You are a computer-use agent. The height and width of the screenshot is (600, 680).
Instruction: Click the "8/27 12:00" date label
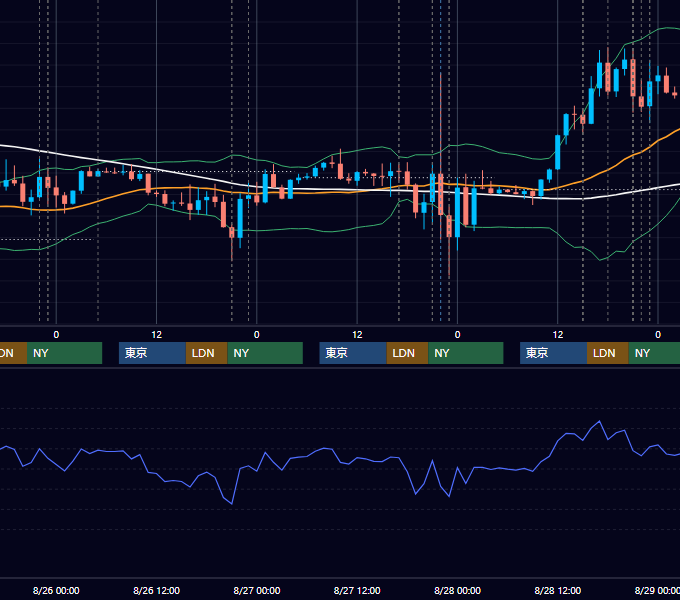(x=357, y=590)
